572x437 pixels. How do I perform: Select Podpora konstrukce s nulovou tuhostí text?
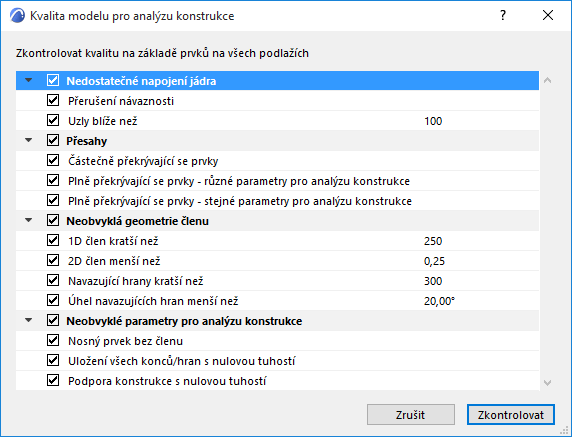[x=167, y=381]
